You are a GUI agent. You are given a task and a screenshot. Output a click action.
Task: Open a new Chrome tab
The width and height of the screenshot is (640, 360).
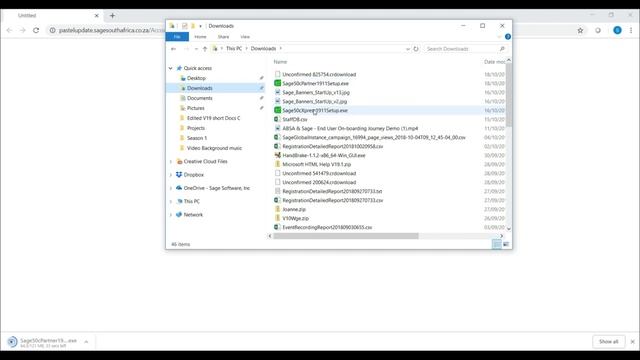112,16
